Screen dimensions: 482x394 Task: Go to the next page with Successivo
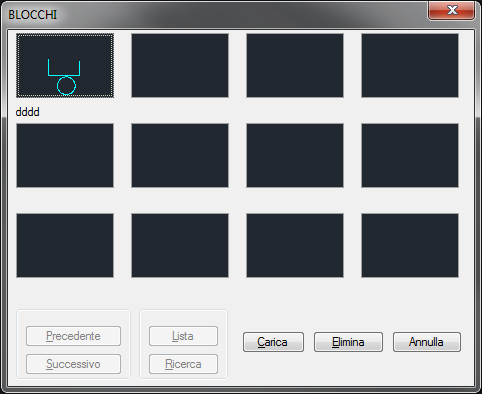[x=73, y=364]
